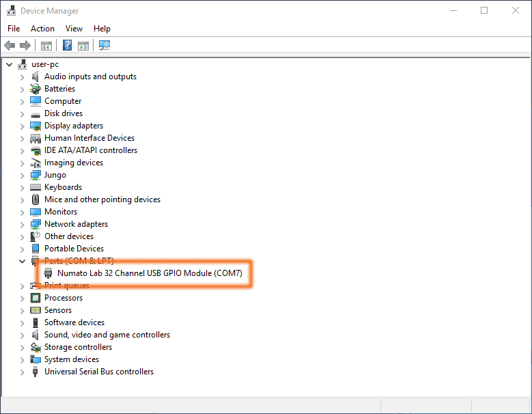The height and width of the screenshot is (414, 532).
Task: Click the Keyboards category icon
Action: click(x=36, y=187)
